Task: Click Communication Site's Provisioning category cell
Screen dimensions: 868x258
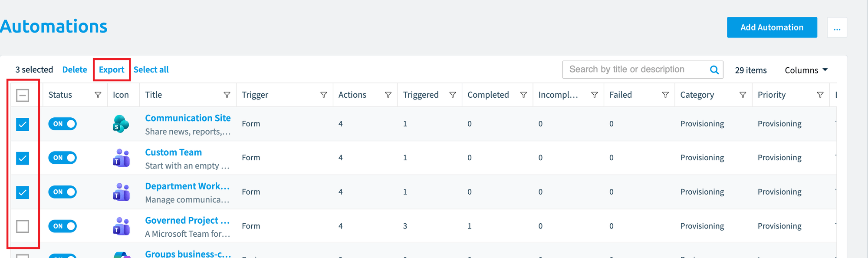Action: [x=702, y=124]
